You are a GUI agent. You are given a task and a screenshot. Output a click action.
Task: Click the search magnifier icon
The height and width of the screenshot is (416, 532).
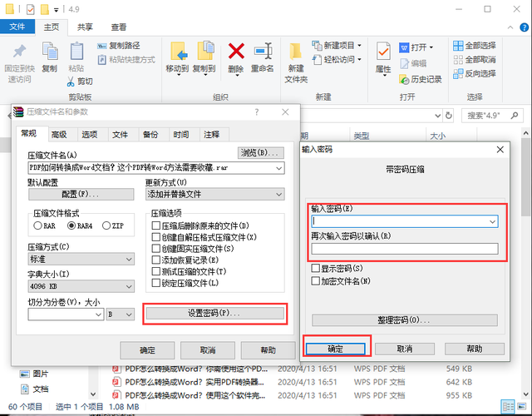[515, 116]
